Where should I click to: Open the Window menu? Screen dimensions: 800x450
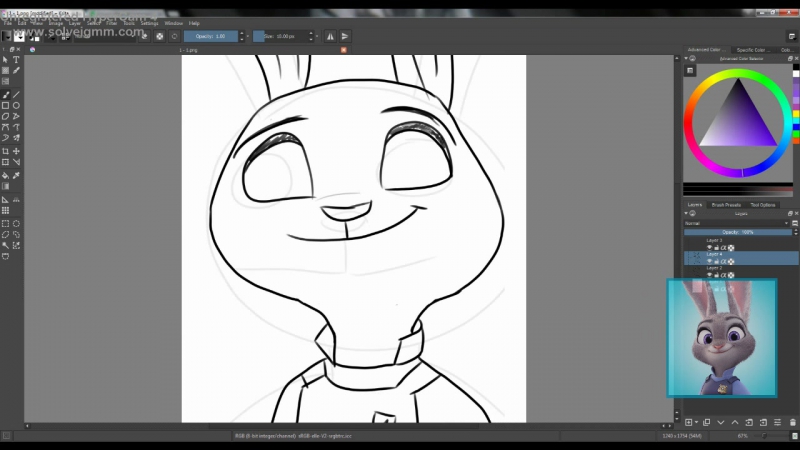pos(173,23)
